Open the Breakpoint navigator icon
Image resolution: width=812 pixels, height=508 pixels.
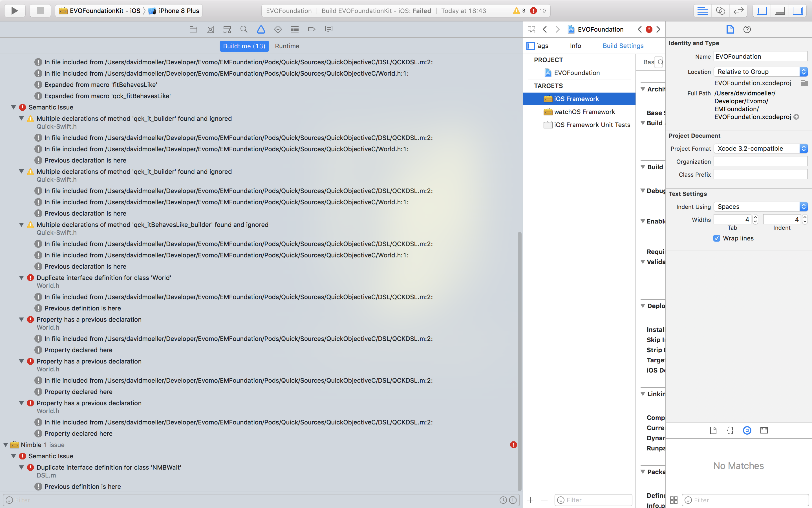(x=312, y=29)
